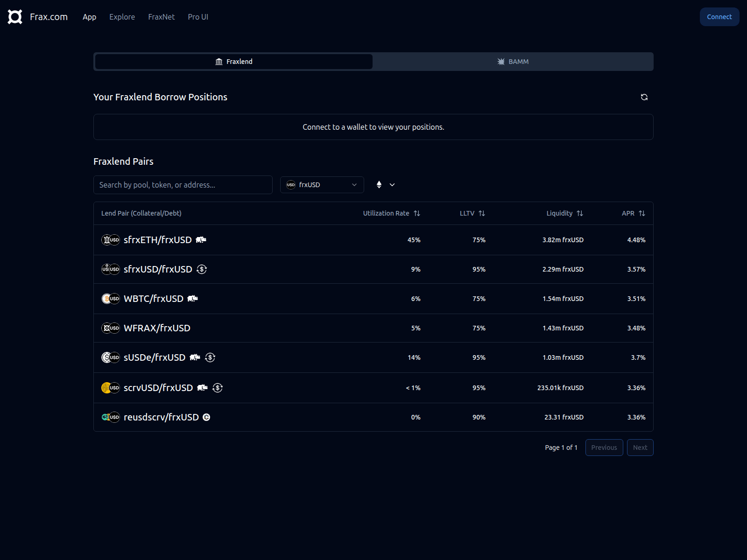
Task: Click sfrxETH/frxUSD token pair icon
Action: coord(111,240)
